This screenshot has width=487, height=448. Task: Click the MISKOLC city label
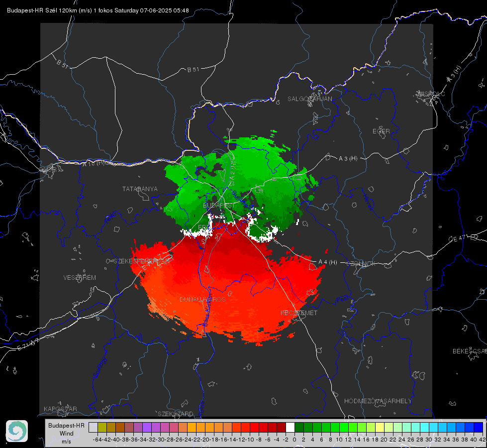pyautogui.click(x=431, y=94)
